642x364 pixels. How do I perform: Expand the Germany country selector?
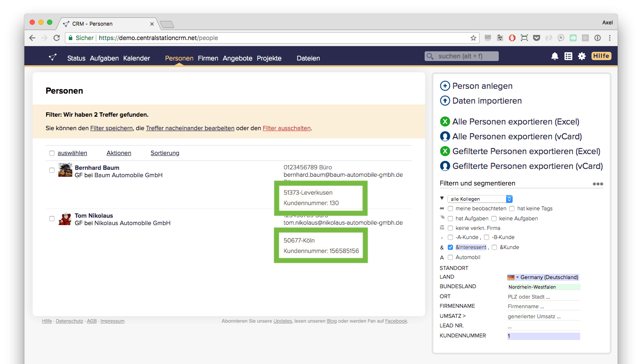tap(543, 277)
